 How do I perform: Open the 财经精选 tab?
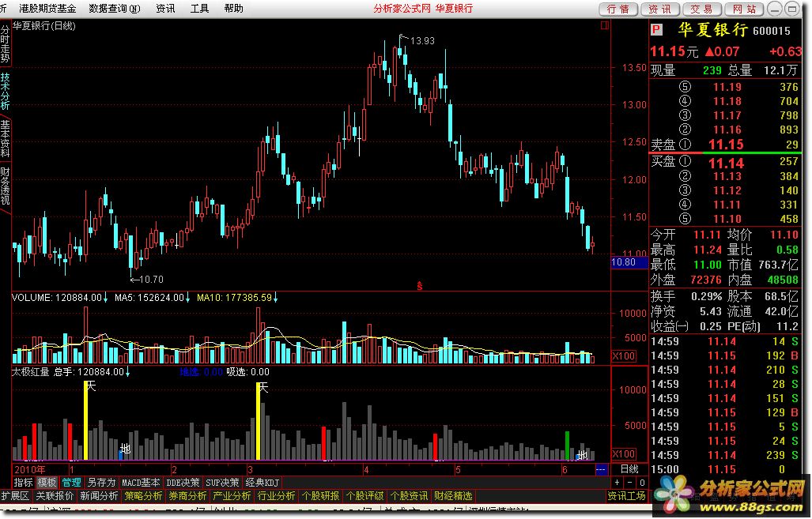click(x=453, y=496)
